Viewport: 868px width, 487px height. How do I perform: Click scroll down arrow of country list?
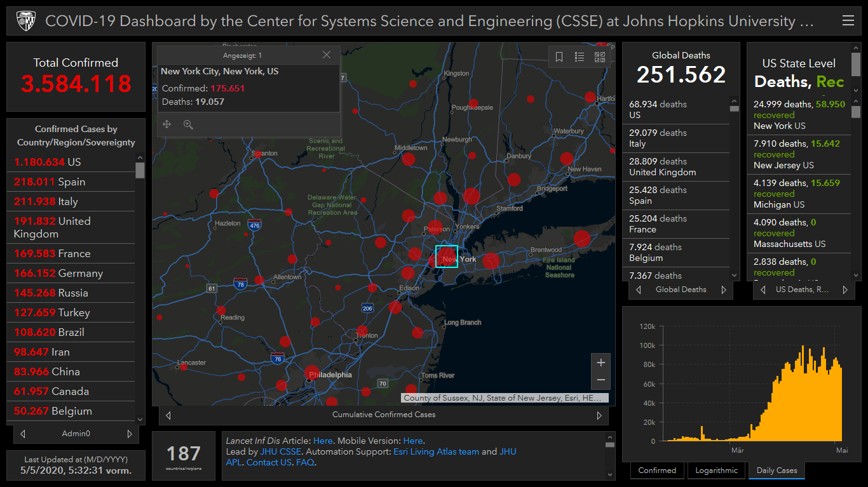click(140, 419)
